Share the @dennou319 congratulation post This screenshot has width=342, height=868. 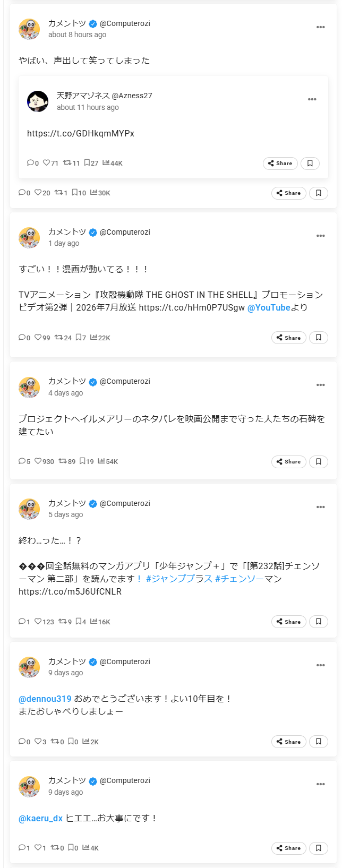[288, 742]
